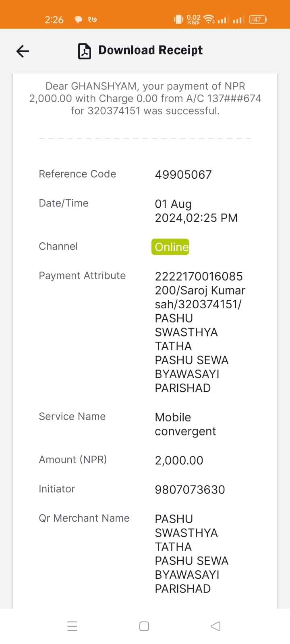Image resolution: width=290 pixels, height=644 pixels.
Task: Tap the Qr Merchant Name value
Action: (x=192, y=554)
